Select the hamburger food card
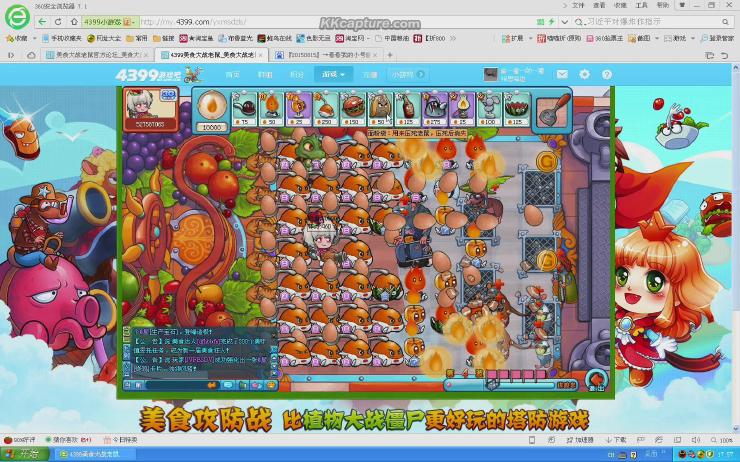This screenshot has height=462, width=740. click(353, 109)
